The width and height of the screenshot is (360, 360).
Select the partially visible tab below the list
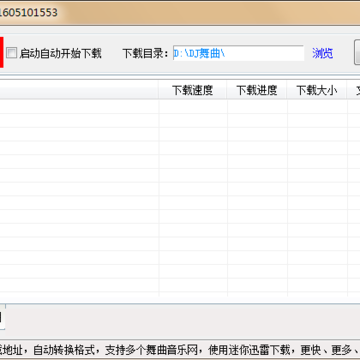2,317
